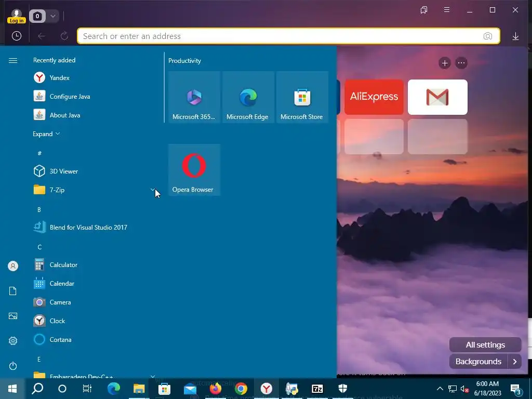
Task: Click muted volume tray icon
Action: [x=465, y=389]
